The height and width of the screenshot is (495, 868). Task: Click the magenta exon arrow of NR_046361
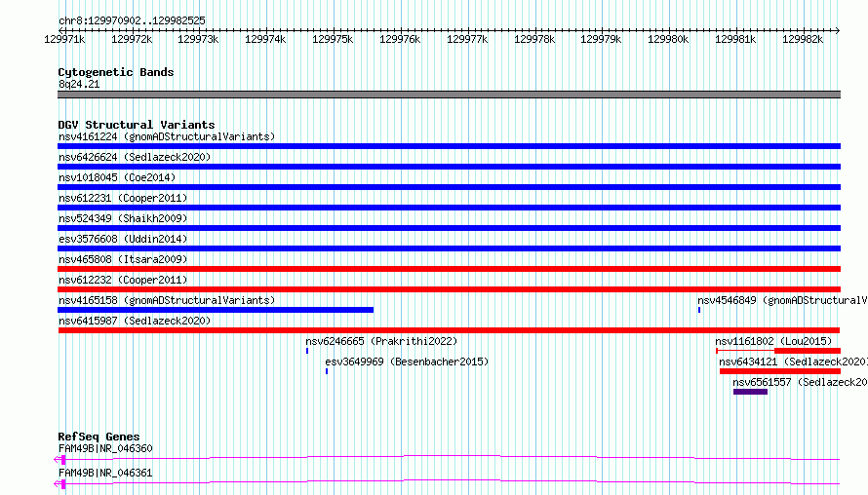click(x=59, y=484)
